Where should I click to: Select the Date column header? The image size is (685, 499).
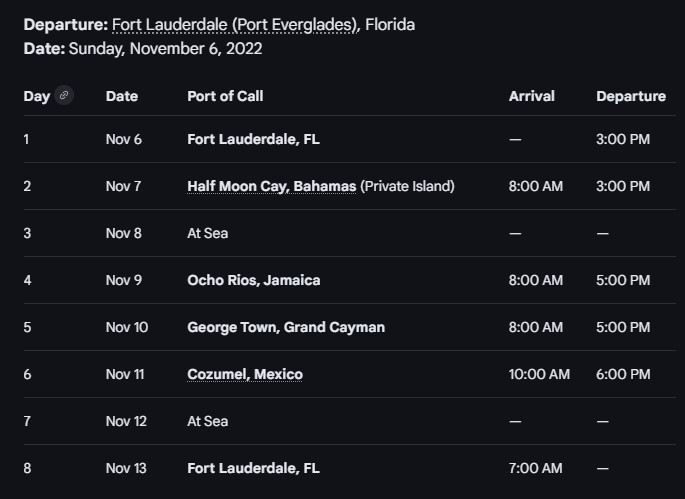pos(121,96)
